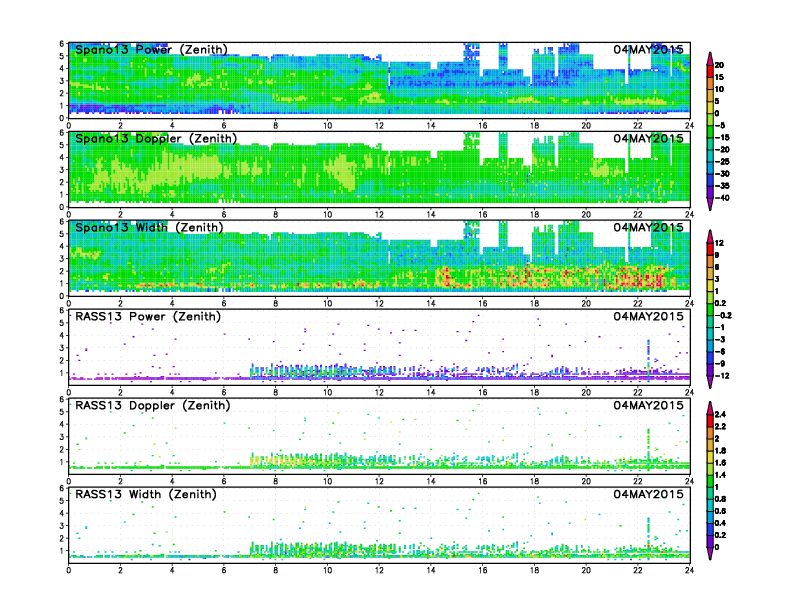Click the 'RASS13 Width (Zenith)' panel title
792x612 pixels.
[x=146, y=494]
